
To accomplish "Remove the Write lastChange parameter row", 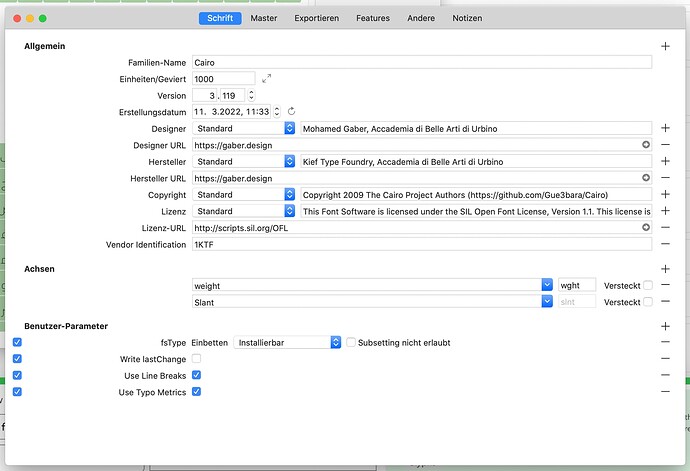I will pyautogui.click(x=665, y=358).
